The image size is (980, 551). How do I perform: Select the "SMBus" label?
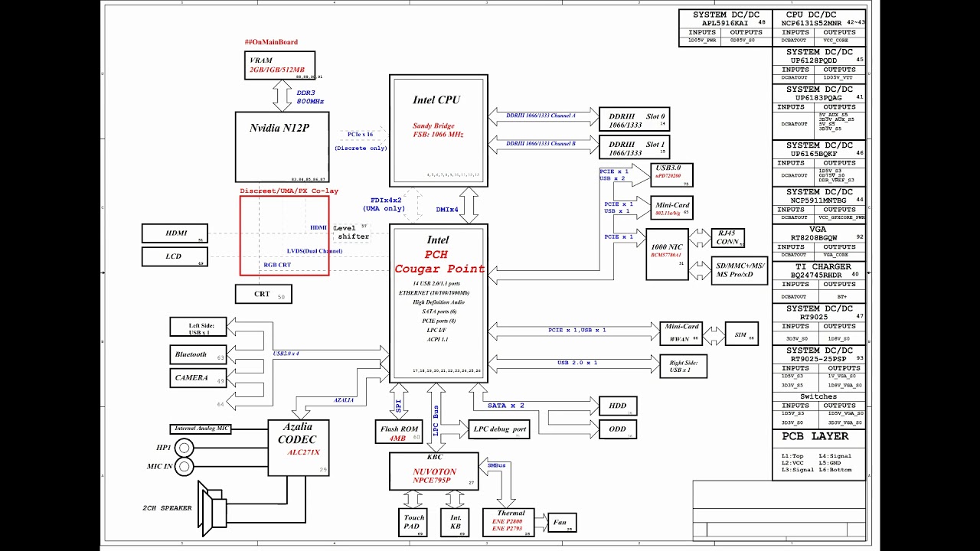pos(496,465)
